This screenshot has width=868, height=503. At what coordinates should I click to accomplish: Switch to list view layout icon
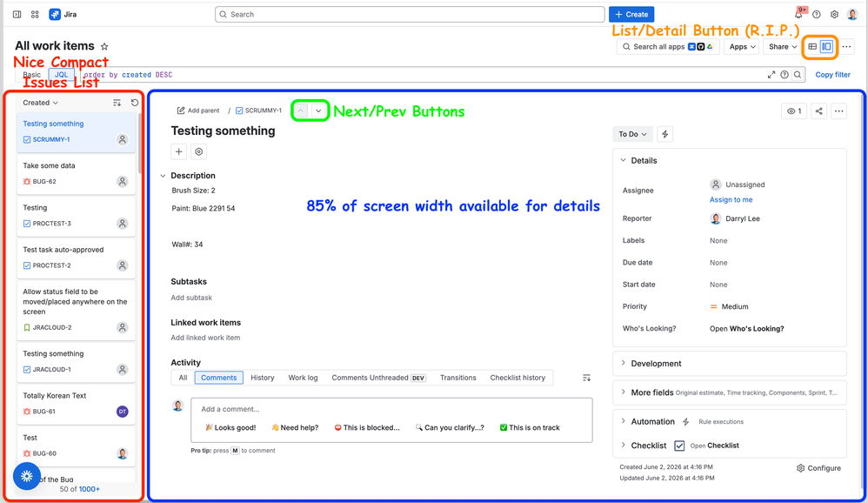coord(812,46)
